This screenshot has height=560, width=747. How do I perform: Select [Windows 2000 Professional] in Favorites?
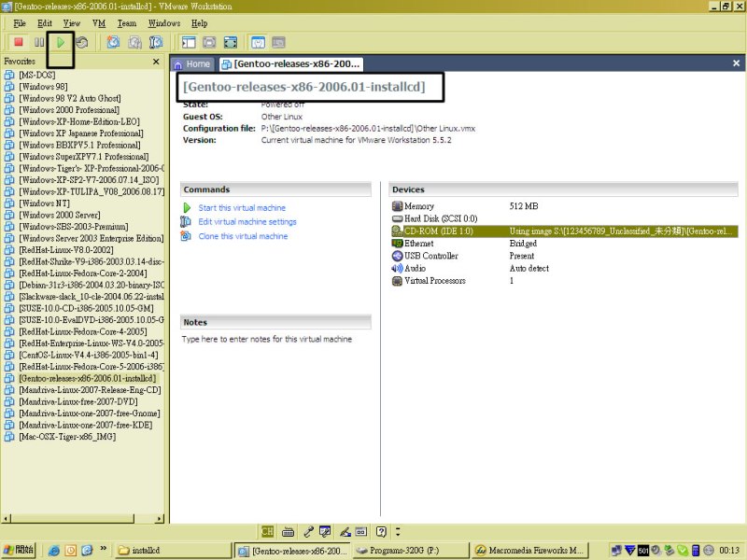coord(68,110)
